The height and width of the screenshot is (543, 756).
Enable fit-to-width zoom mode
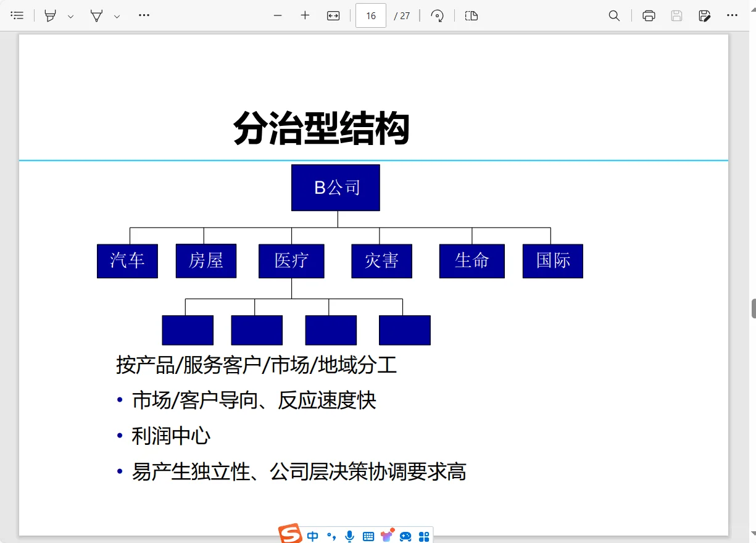333,15
